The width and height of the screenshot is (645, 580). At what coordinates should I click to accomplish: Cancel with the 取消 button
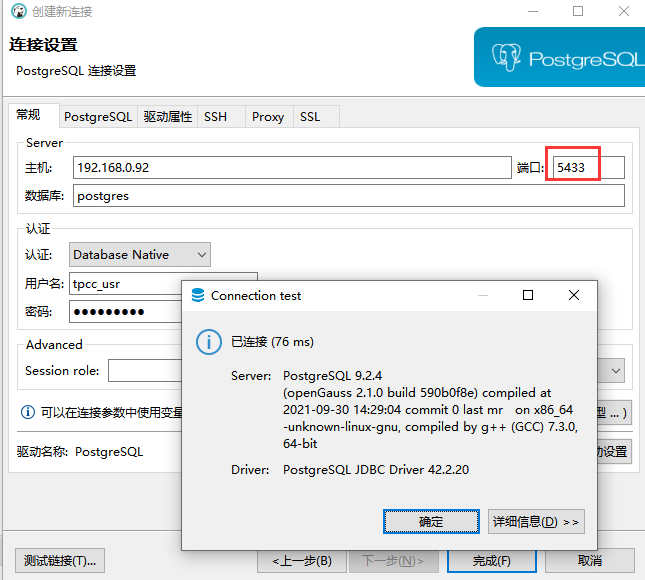(589, 561)
